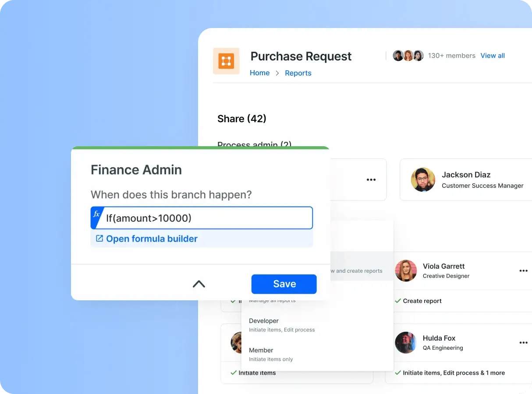Open the View all members link

point(493,56)
